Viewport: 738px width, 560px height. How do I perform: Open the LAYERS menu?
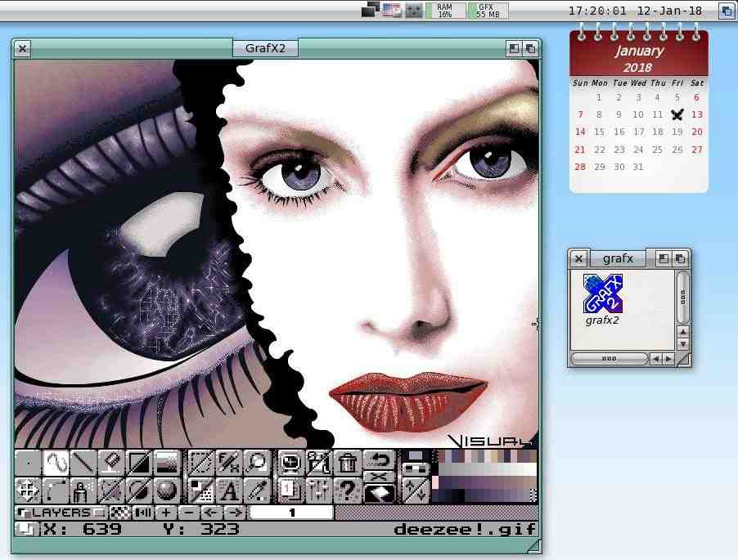coord(61,513)
